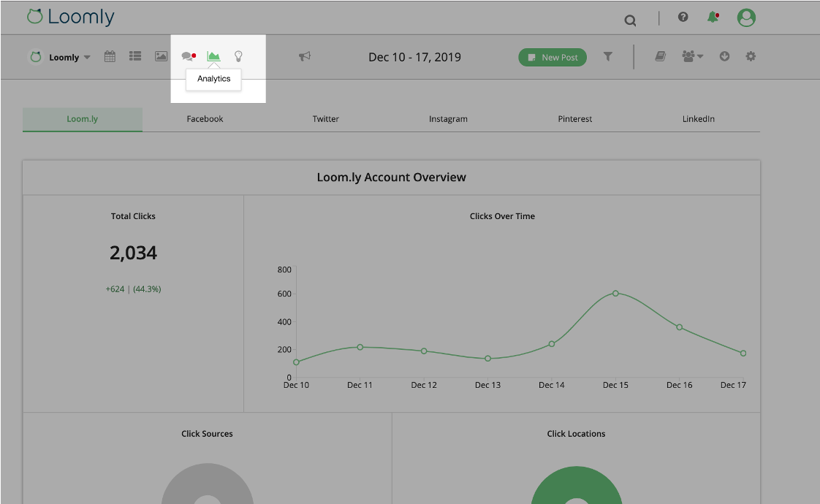Click the Click Sources heading
This screenshot has width=820, height=504.
pos(207,434)
